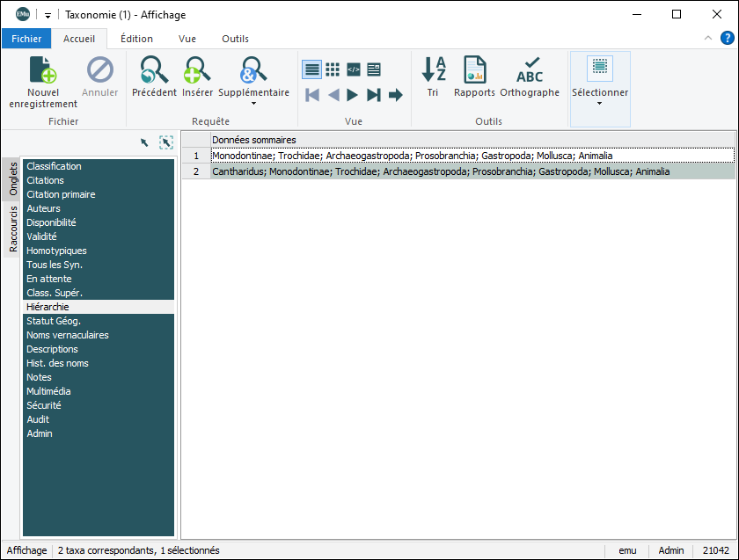Click the Insérer search icon
Screen dimensions: 739x560
[x=197, y=70]
